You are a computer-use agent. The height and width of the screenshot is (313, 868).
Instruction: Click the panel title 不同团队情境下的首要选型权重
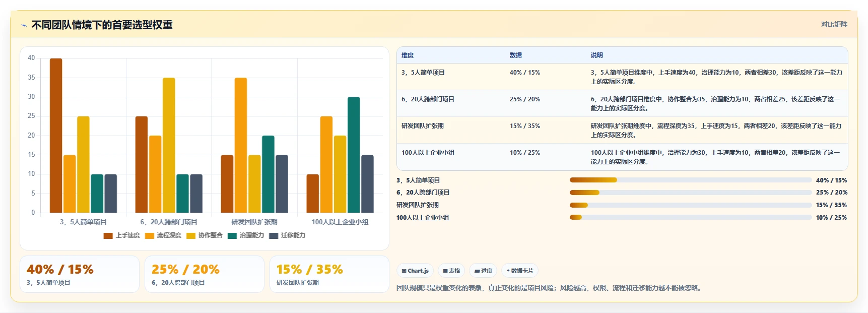102,25
